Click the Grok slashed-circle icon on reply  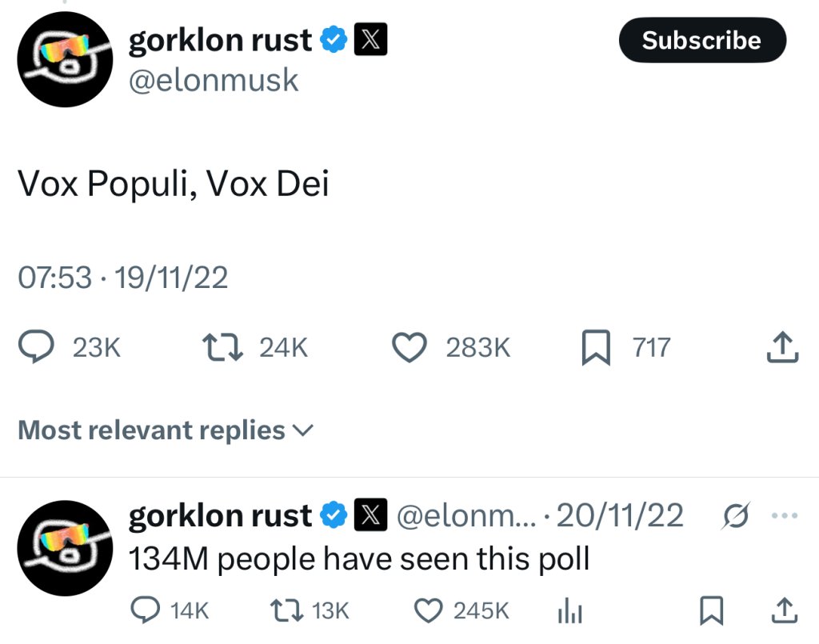pos(737,515)
